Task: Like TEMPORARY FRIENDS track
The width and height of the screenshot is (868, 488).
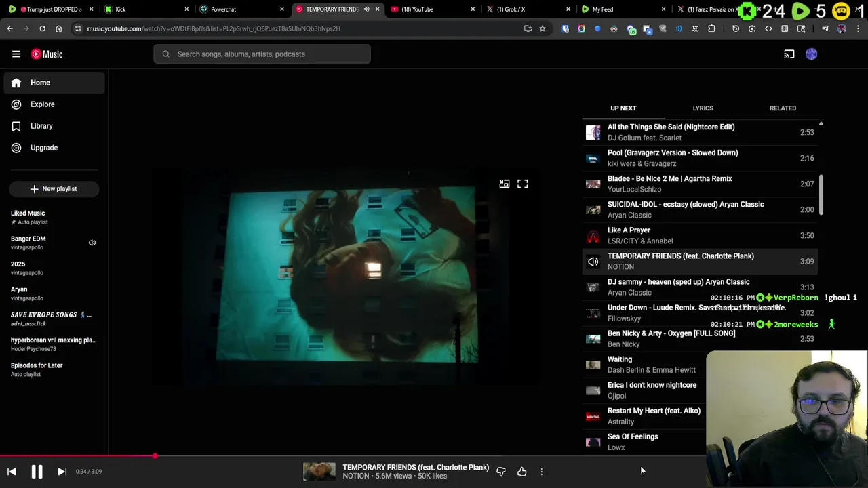Action: point(522,472)
